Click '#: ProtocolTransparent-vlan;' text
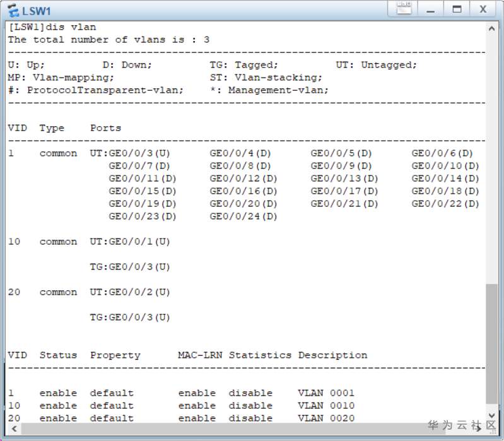 pos(96,90)
